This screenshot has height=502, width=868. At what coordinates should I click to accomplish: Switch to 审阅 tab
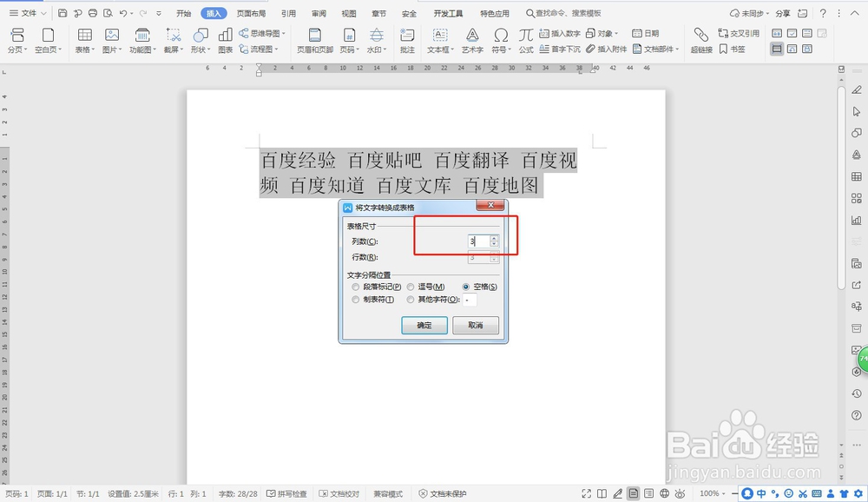(x=319, y=13)
